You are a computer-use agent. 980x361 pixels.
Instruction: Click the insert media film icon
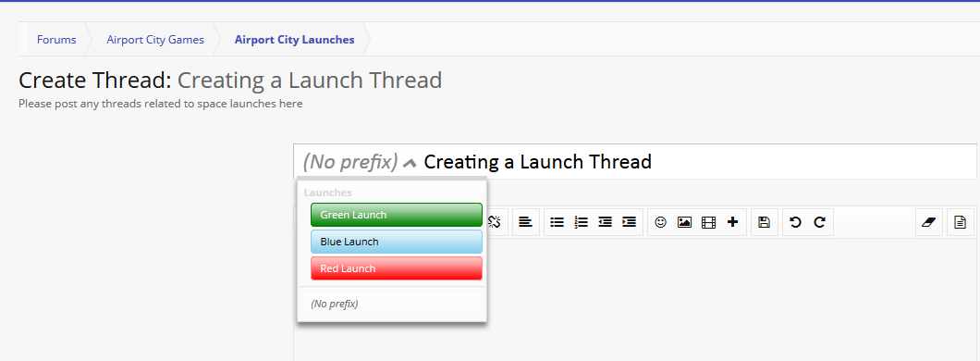point(709,222)
